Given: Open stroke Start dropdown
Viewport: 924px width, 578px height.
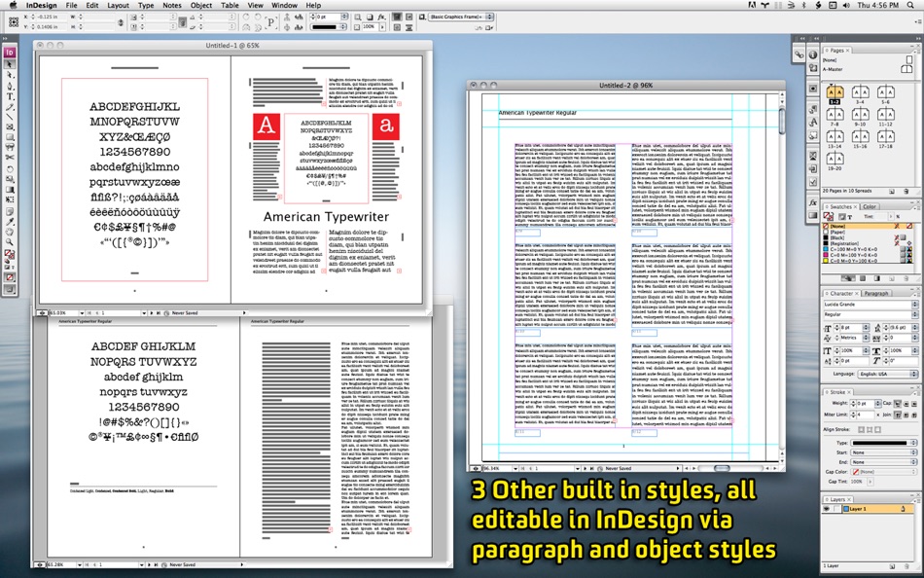Looking at the screenshot, I should coord(884,452).
